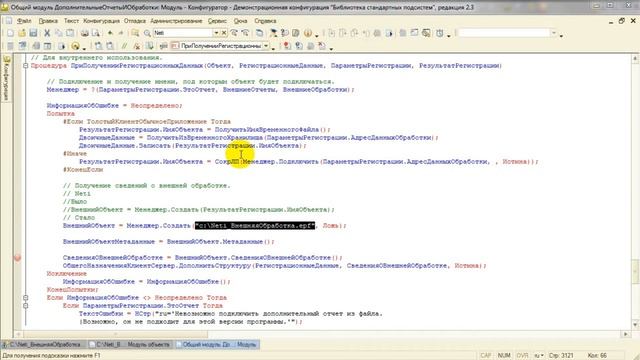Undo the last action arrow
The image size is (640, 360).
click(x=110, y=33)
